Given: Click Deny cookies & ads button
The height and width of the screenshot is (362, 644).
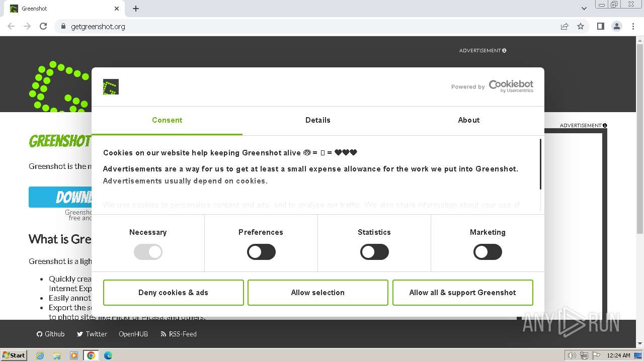Looking at the screenshot, I should point(174,293).
